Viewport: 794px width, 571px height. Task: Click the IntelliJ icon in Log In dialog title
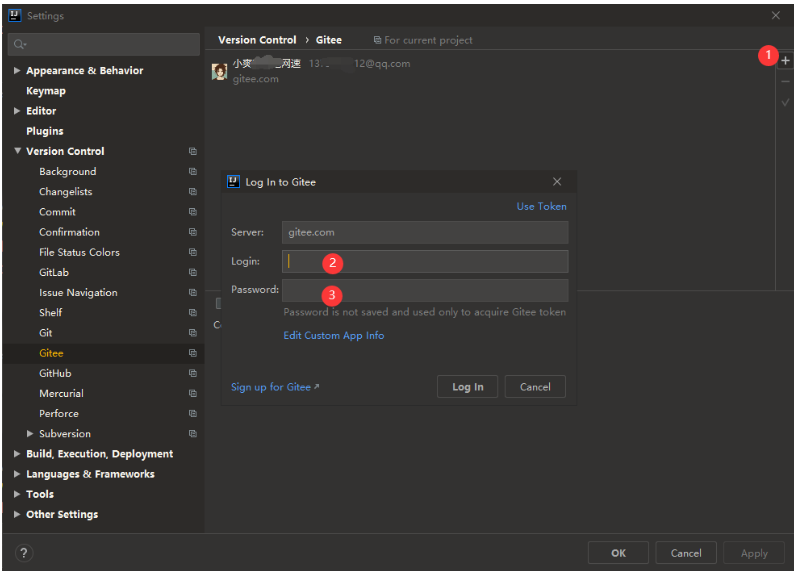[x=233, y=182]
